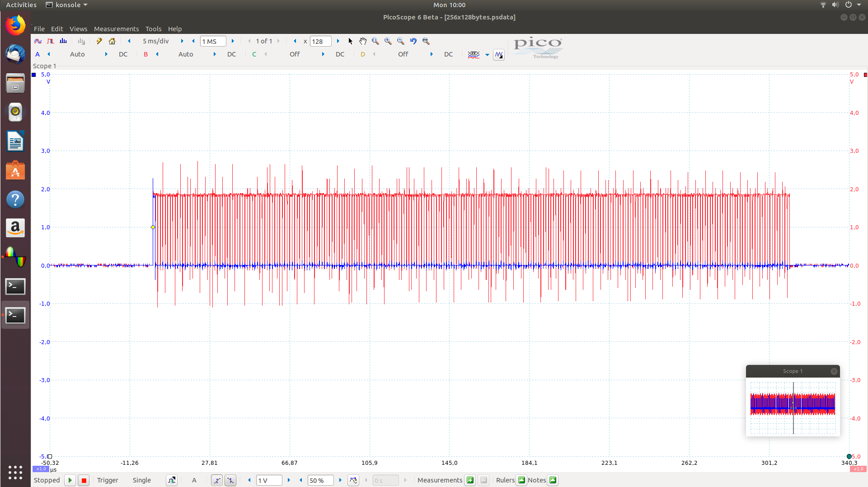The image size is (868, 487).
Task: Click channel B options button
Action: point(145,54)
